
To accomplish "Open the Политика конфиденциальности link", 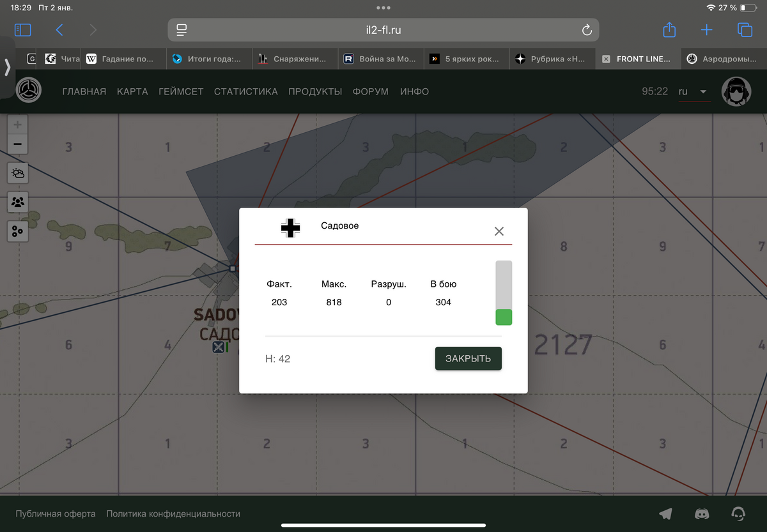I will point(173,513).
